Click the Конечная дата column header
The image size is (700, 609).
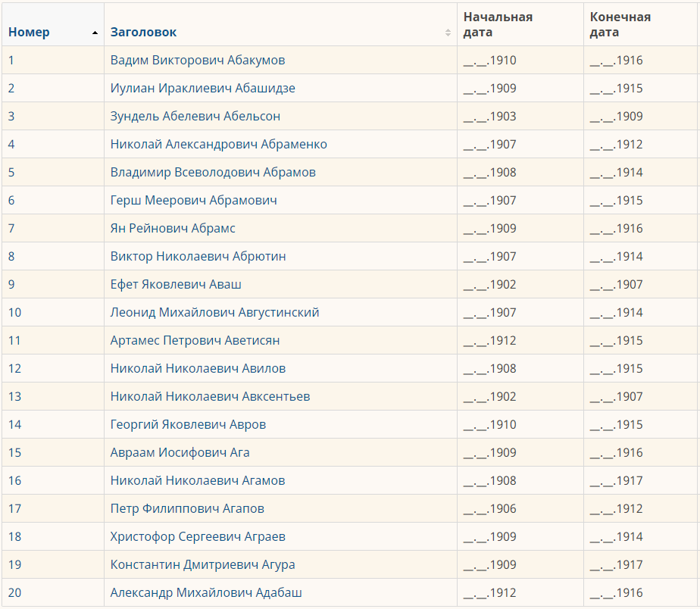(x=620, y=24)
